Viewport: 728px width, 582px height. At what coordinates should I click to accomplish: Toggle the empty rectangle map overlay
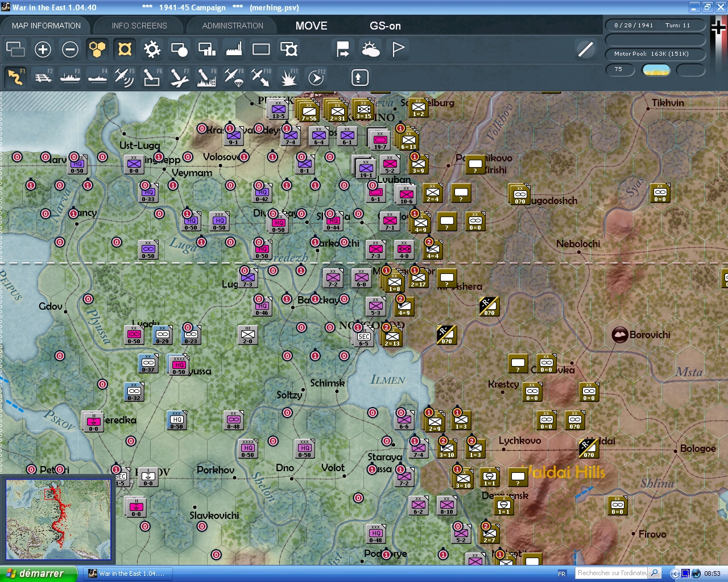coord(261,49)
